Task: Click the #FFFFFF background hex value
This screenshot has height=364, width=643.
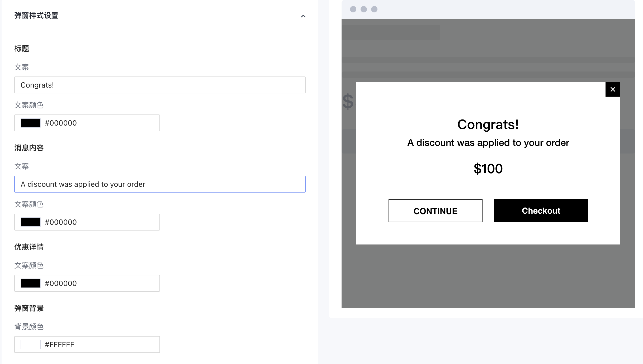Action: click(59, 344)
